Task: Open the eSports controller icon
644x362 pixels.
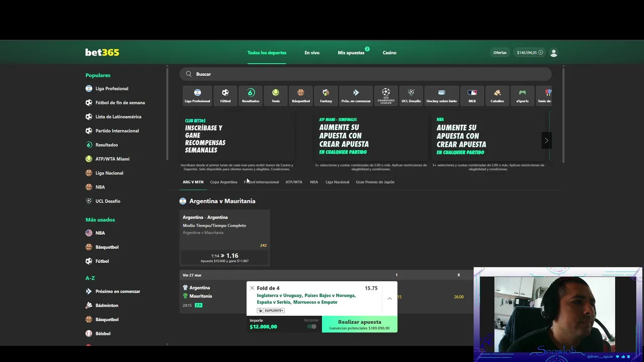Action: click(523, 96)
